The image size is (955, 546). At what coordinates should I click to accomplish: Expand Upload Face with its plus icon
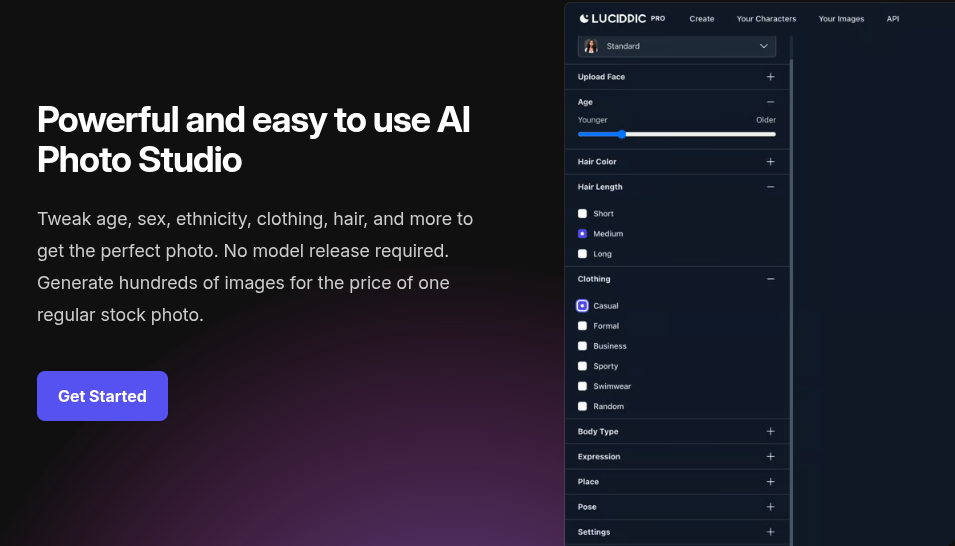coord(770,77)
